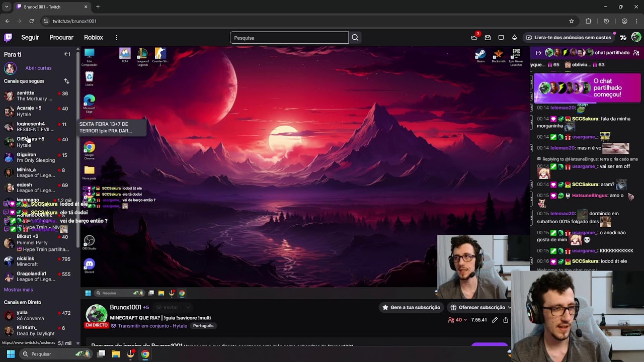644x362 pixels.
Task: Click OBS Studio icon on streamed desktop
Action: pyautogui.click(x=89, y=243)
